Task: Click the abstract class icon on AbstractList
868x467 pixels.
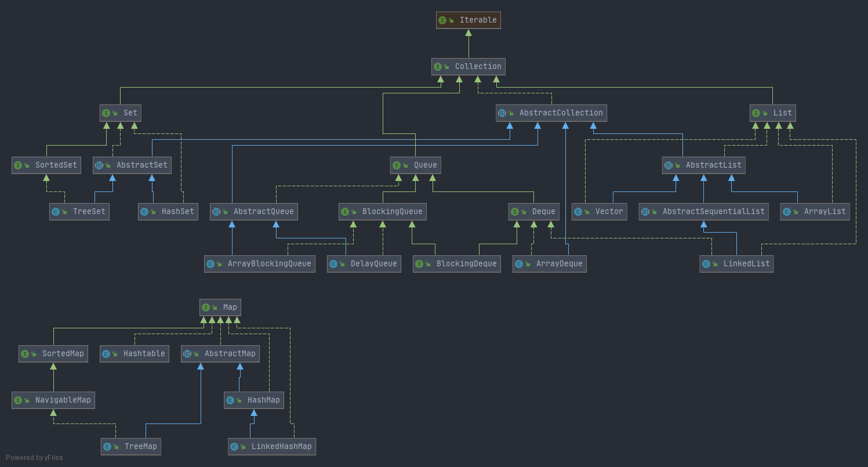Action: 669,165
